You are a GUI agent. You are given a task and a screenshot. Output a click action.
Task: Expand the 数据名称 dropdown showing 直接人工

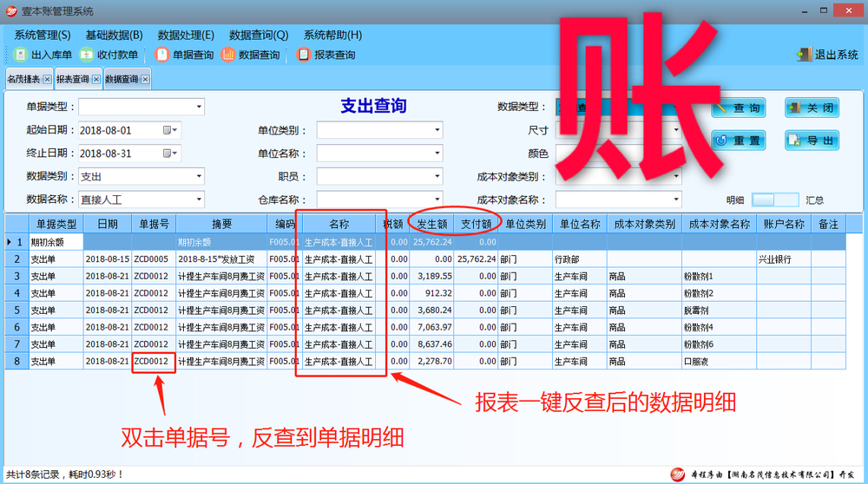coord(199,199)
